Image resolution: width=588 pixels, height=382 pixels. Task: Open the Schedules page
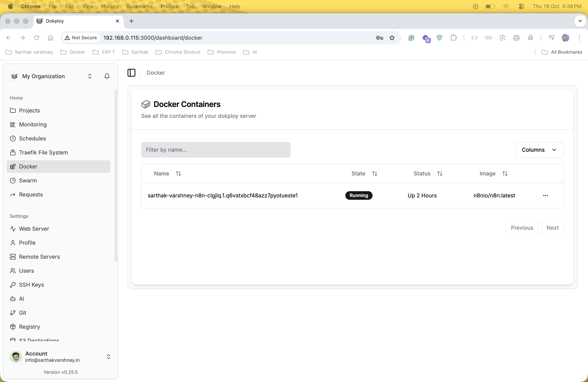coord(32,138)
